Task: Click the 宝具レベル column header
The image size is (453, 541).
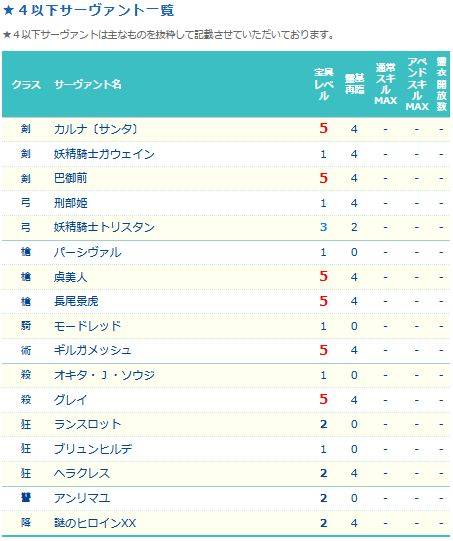Action: 323,84
